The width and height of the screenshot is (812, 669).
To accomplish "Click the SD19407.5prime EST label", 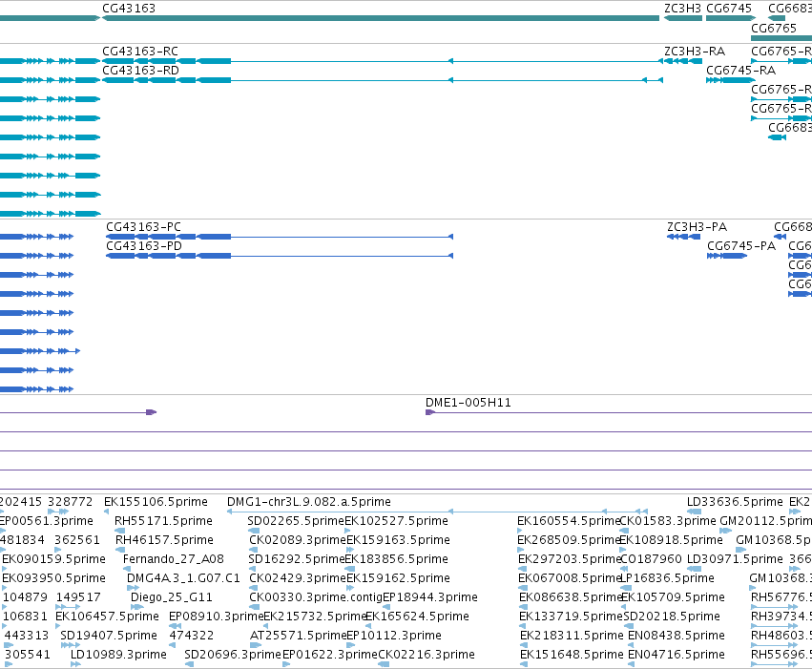I will pyautogui.click(x=109, y=636).
